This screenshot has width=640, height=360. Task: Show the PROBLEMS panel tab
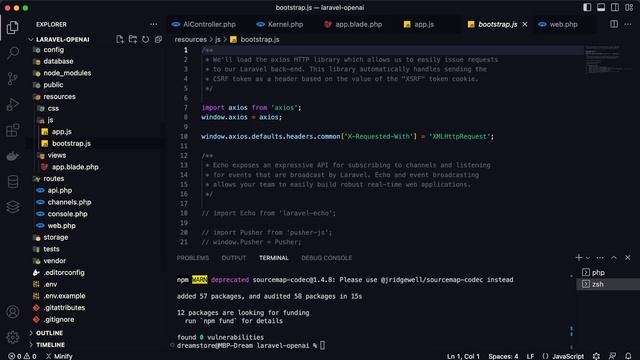coord(193,258)
